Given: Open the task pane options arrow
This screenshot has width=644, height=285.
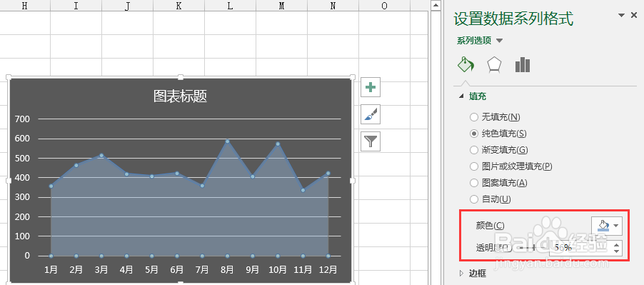Looking at the screenshot, I should pyautogui.click(x=621, y=15).
